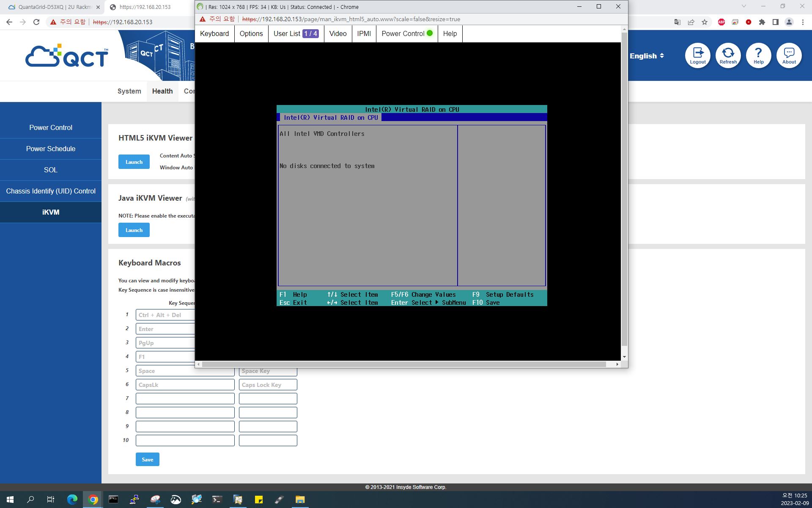Open Chassis Identify (UID) Control
The width and height of the screenshot is (812, 508).
(51, 191)
